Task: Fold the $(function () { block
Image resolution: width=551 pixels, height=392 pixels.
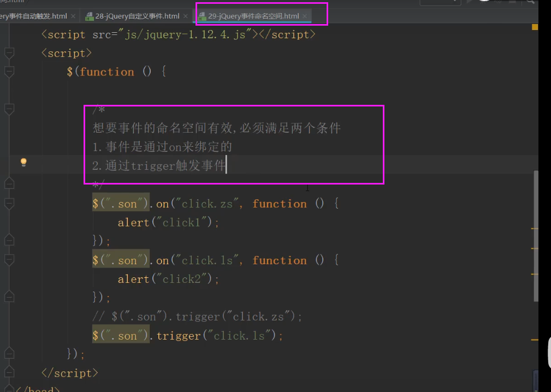Action: pos(9,72)
